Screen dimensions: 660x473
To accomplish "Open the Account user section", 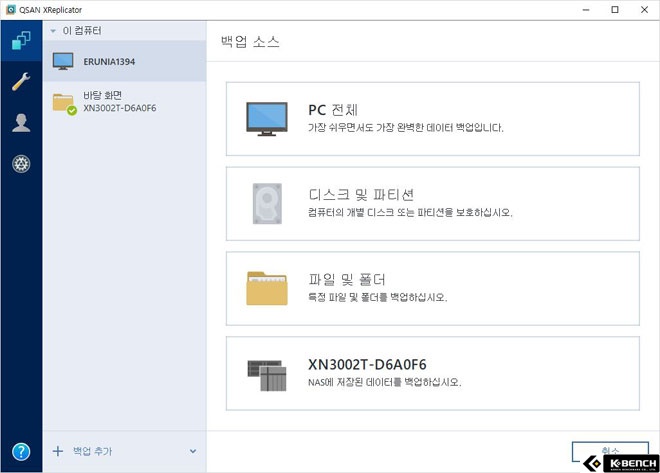I will coord(21,123).
